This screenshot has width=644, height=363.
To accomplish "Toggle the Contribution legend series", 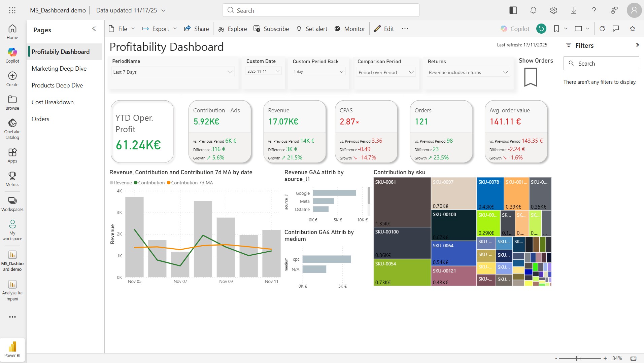I will click(x=149, y=183).
